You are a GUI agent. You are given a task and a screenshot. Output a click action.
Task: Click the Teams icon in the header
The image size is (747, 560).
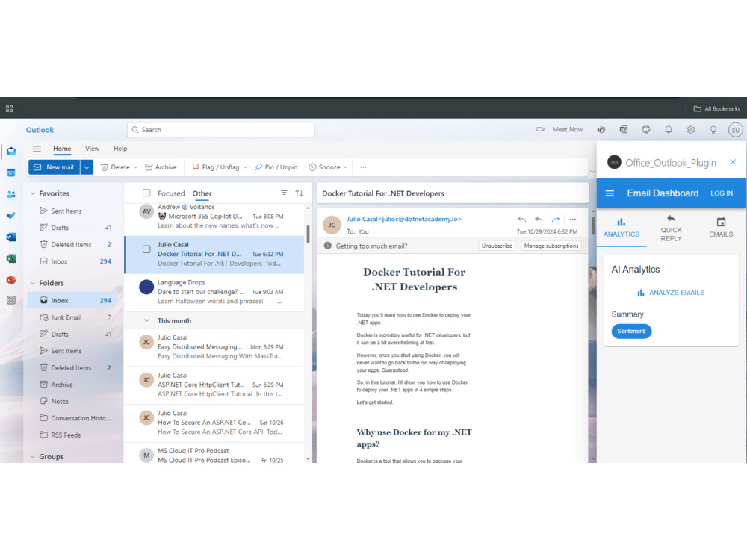[x=601, y=129]
